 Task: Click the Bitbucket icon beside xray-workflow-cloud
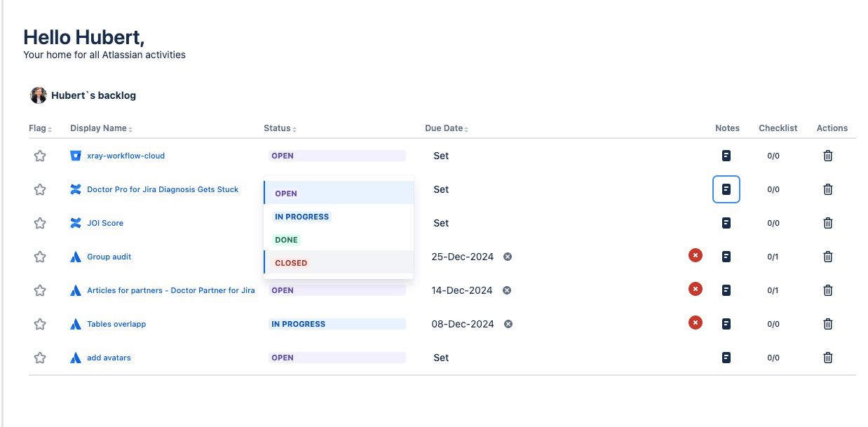coord(76,156)
